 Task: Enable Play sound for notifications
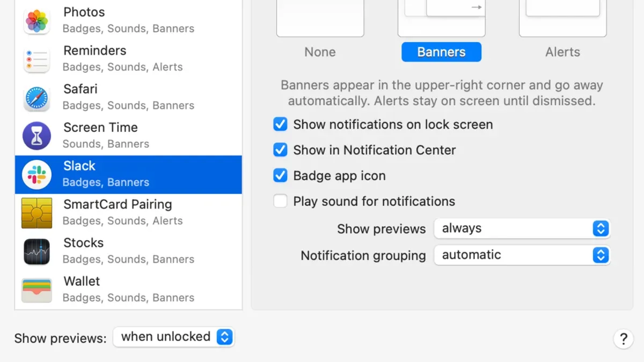pos(280,201)
